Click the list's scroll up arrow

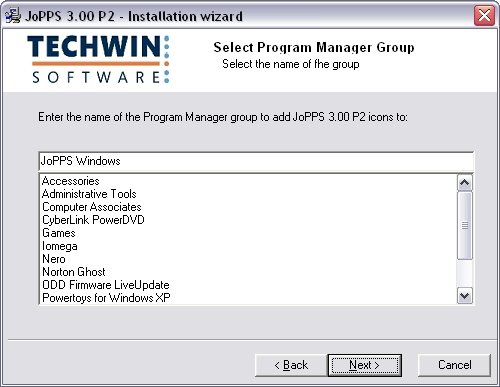[465, 182]
